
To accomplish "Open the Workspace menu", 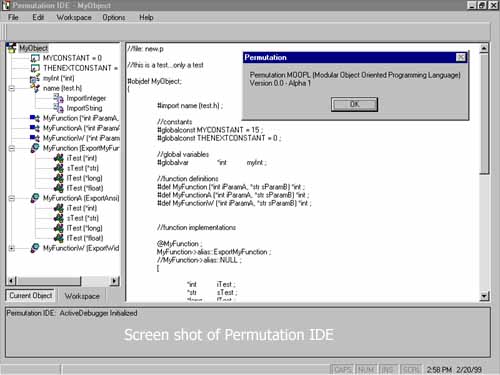I will (74, 17).
